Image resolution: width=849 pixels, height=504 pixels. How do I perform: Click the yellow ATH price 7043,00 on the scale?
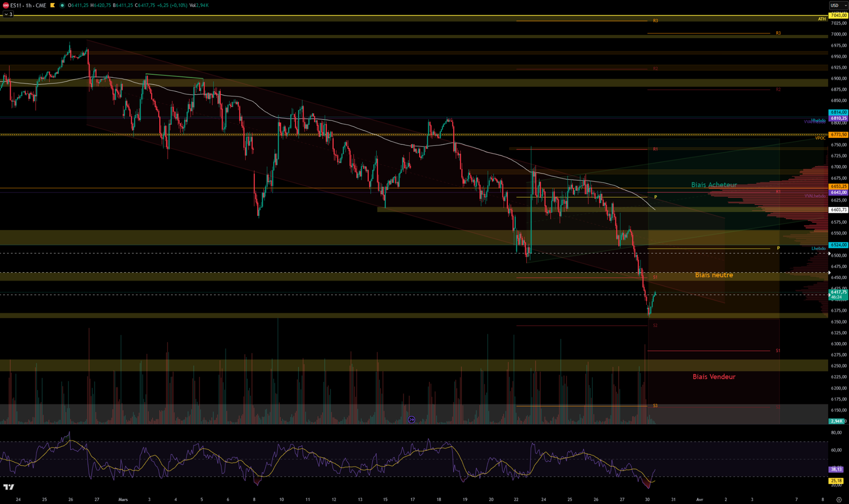tap(837, 16)
